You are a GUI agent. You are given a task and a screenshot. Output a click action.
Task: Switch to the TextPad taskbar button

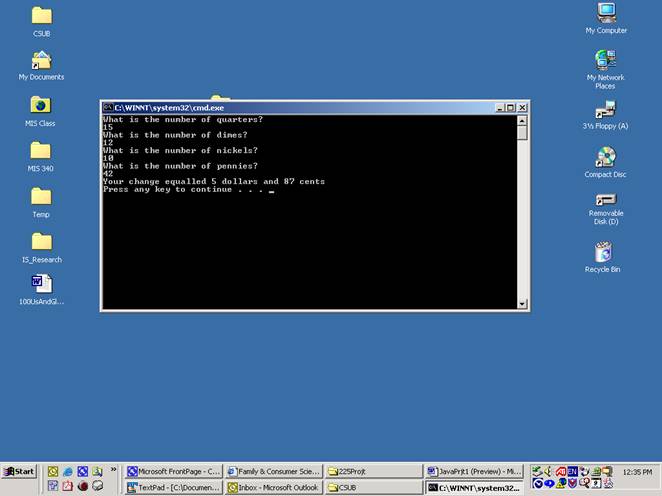pyautogui.click(x=174, y=488)
